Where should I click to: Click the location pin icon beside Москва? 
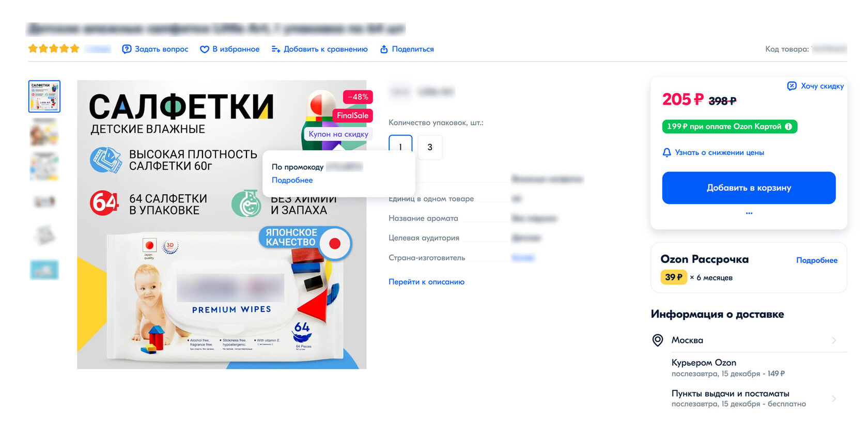point(658,340)
